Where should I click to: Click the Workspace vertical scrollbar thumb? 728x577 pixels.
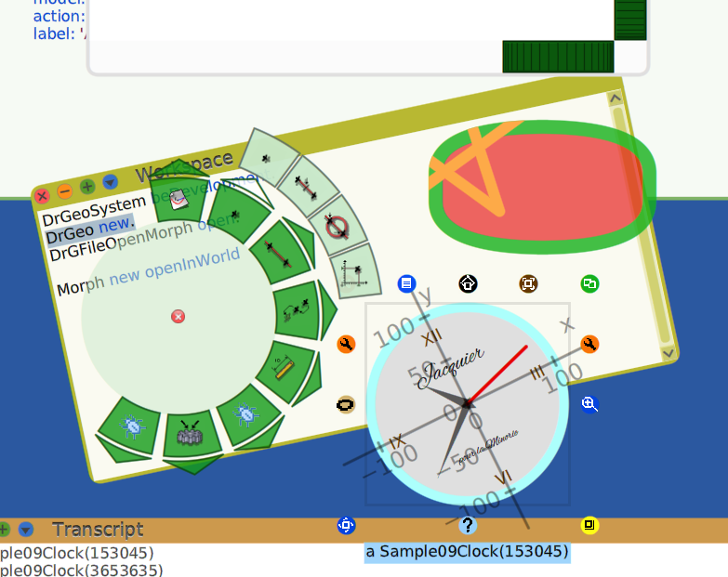pos(643,225)
